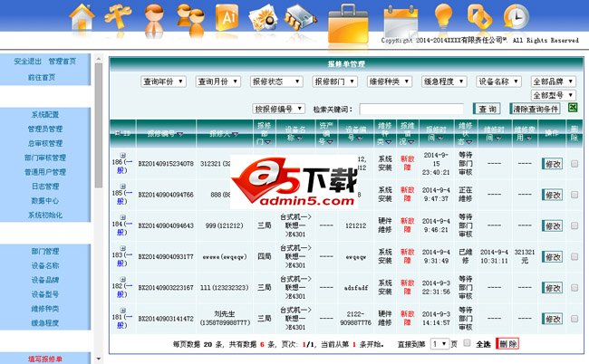Image resolution: width=589 pixels, height=364 pixels.
Task: Click 修改 for BX20140904094643
Action: [x=552, y=225]
